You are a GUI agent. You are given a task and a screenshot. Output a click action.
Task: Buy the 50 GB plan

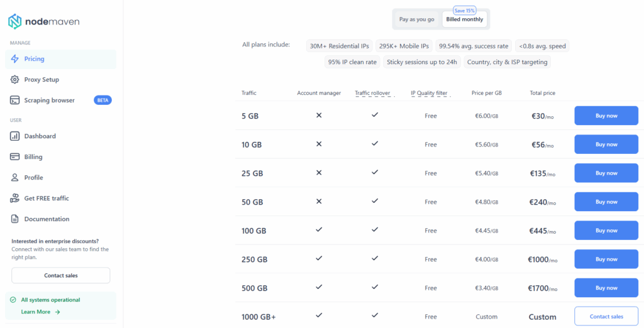click(x=606, y=202)
